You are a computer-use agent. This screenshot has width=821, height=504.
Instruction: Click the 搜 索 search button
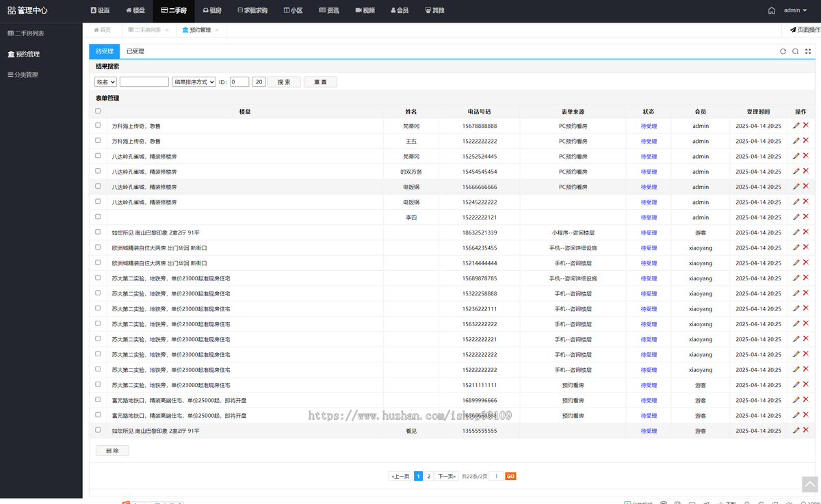pos(284,82)
